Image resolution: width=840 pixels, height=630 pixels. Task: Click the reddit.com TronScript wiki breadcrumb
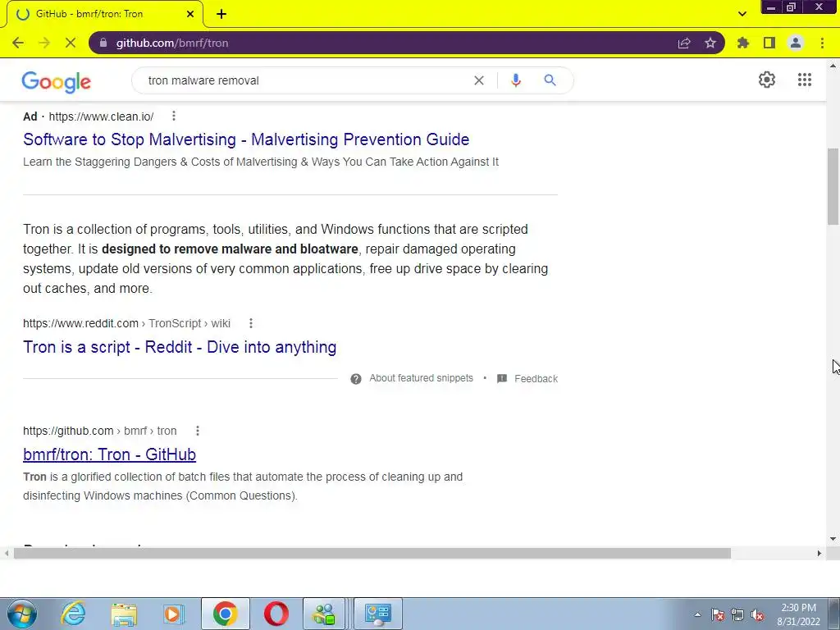click(126, 323)
